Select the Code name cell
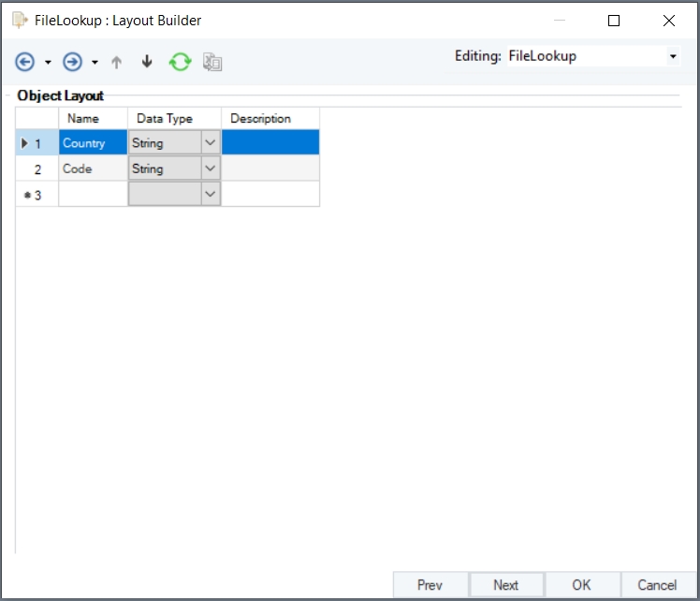 click(x=93, y=169)
